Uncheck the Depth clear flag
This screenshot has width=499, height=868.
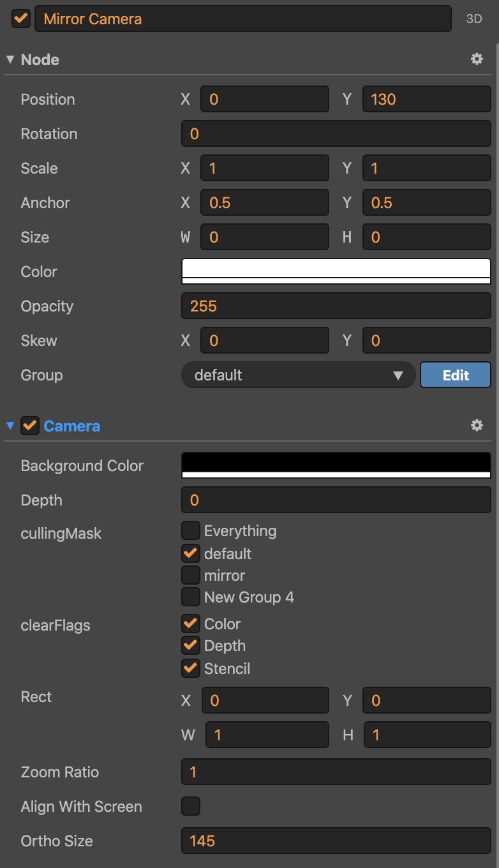[x=191, y=646]
